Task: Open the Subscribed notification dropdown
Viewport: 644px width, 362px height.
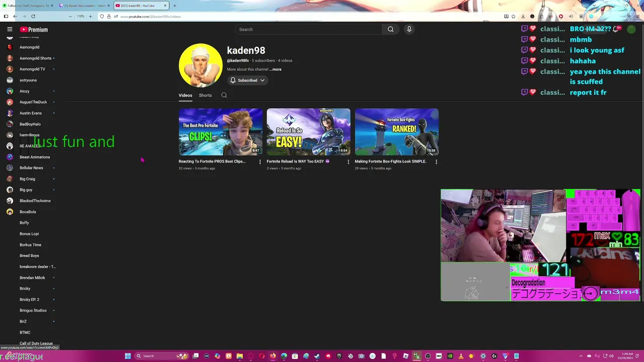Action: tap(247, 80)
